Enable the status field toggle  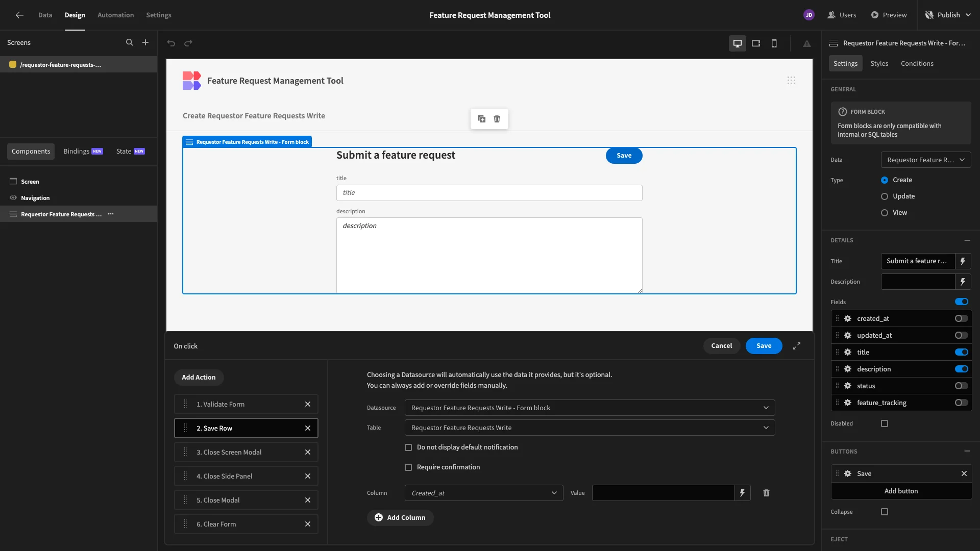[961, 386]
